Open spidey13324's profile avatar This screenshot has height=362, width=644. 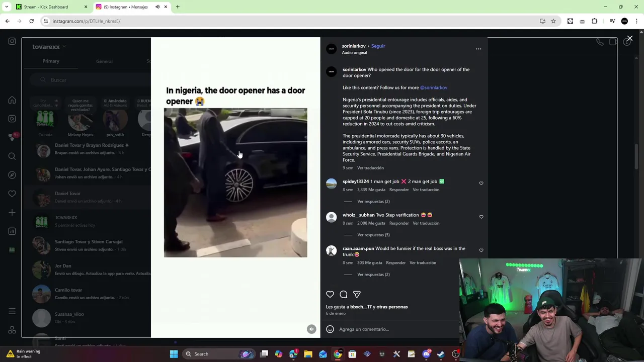coord(331,184)
